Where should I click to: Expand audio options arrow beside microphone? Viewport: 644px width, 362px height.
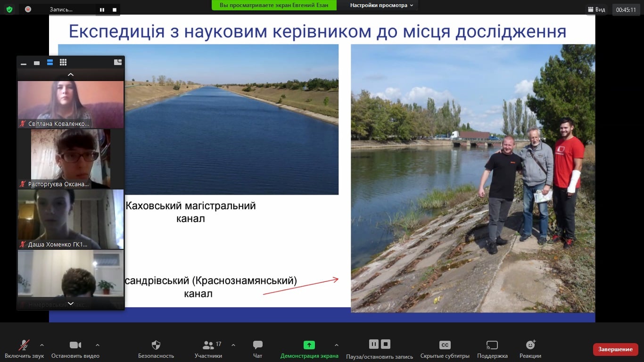coord(42,345)
